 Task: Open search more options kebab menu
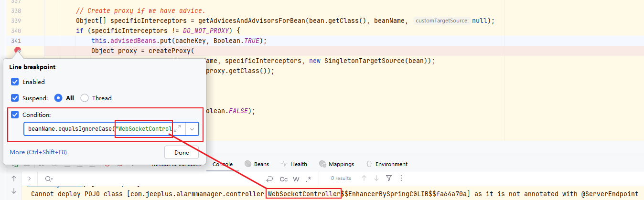pos(400,179)
